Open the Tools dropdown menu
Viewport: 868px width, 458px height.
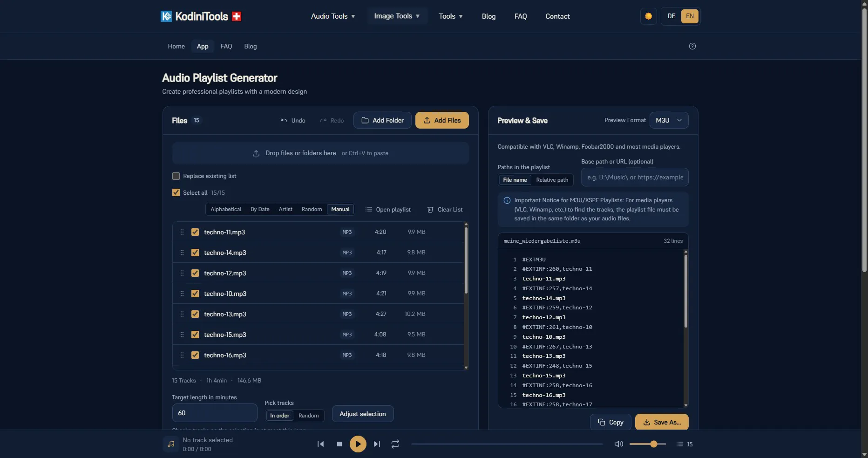click(x=451, y=16)
